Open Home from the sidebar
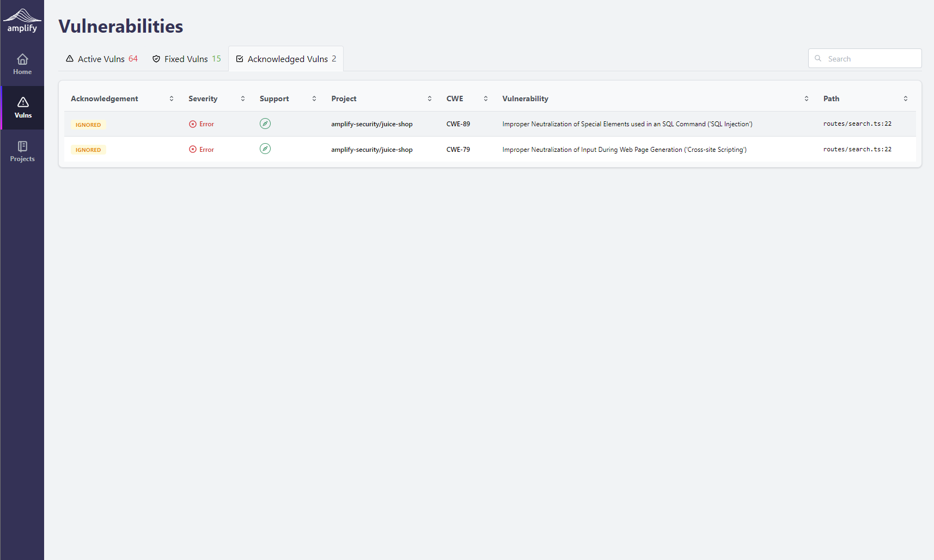 [22, 64]
